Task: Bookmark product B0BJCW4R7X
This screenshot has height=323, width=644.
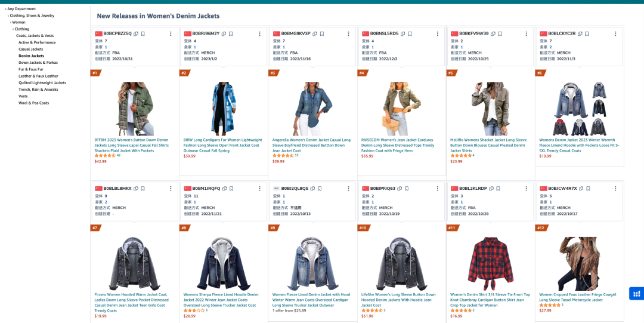Action: (588, 188)
